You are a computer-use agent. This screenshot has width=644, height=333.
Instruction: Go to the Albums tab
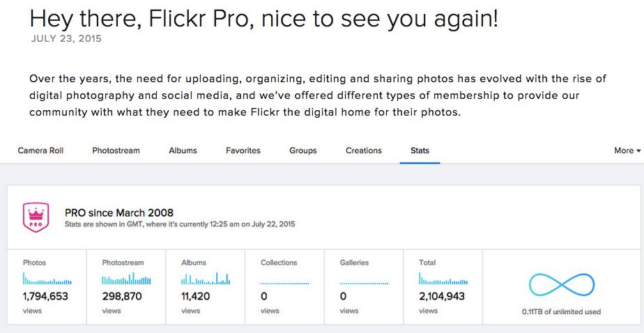click(183, 150)
